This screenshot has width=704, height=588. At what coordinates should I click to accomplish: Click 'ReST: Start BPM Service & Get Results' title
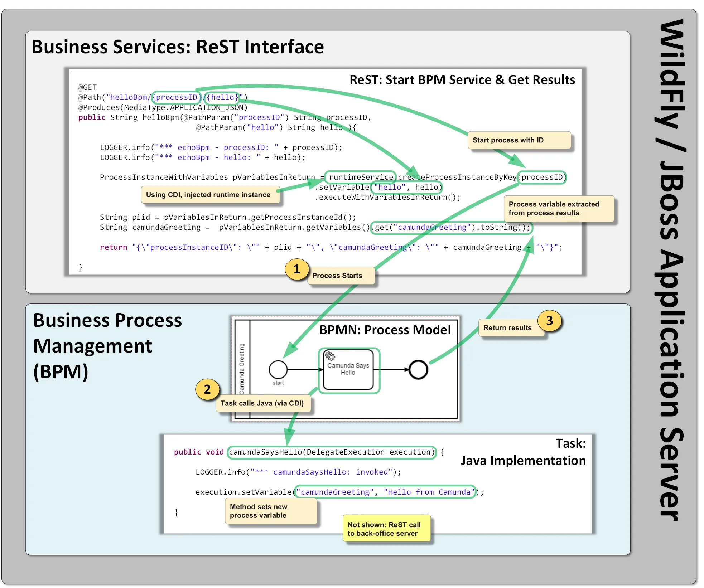462,79
